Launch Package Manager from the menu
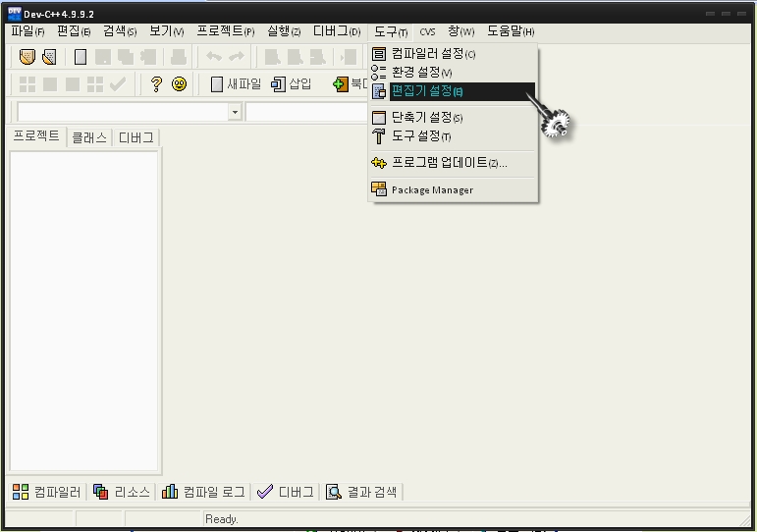The image size is (757, 532). [x=453, y=189]
